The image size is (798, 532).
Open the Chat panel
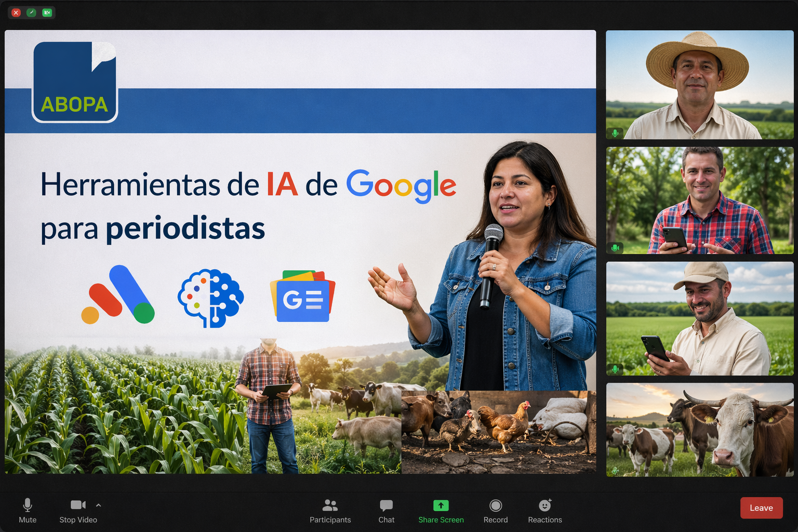click(x=386, y=510)
